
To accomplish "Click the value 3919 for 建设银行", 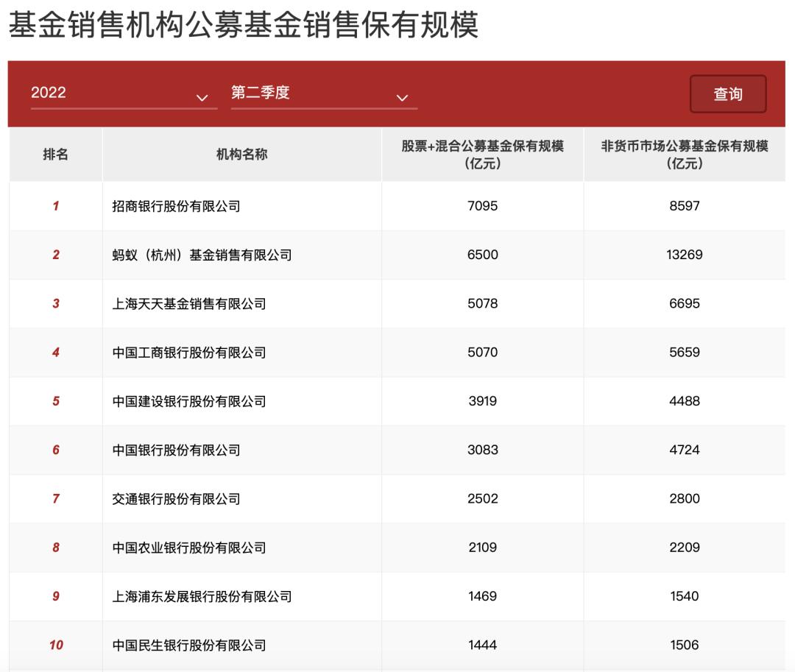I will [482, 401].
